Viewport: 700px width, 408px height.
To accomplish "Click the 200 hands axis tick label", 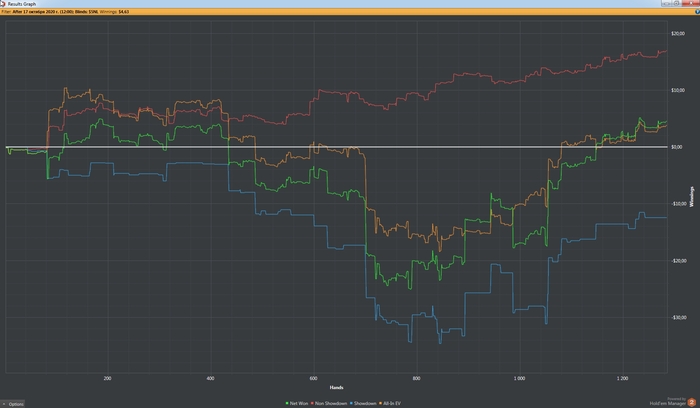I will [108, 378].
